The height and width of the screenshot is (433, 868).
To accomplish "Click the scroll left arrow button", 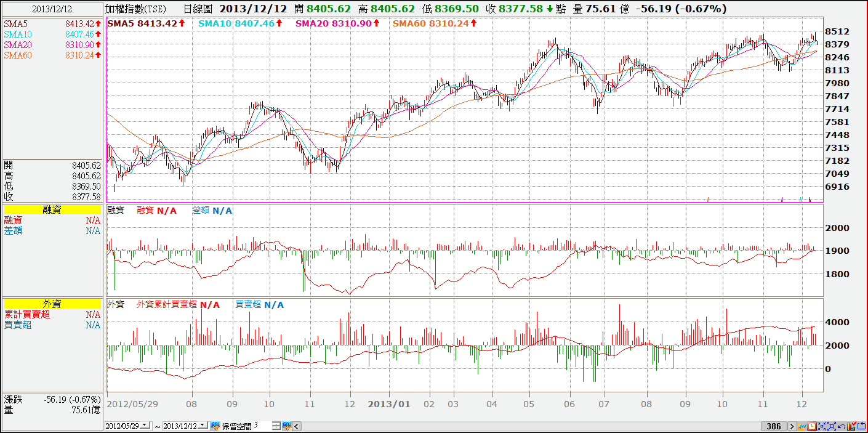I will pos(296,426).
